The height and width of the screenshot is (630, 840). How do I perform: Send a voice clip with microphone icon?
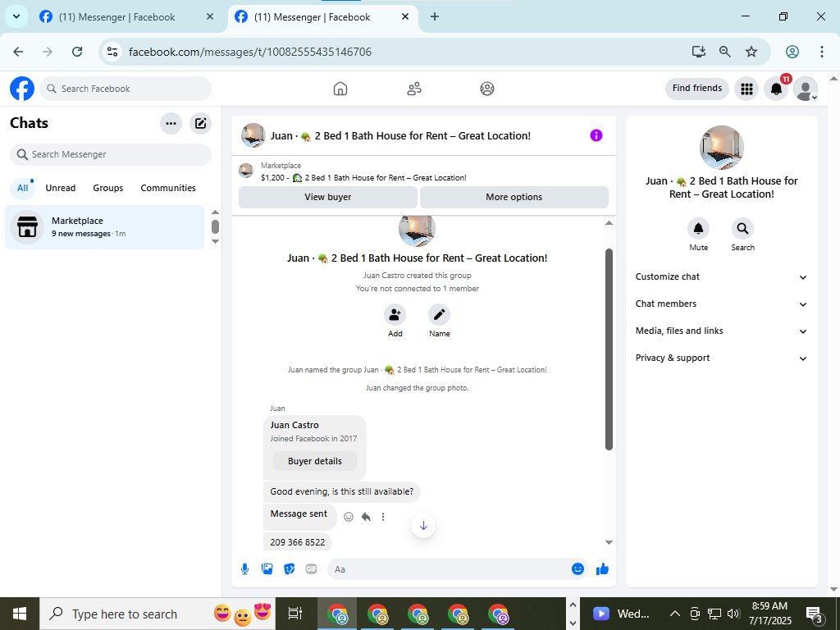pyautogui.click(x=244, y=569)
